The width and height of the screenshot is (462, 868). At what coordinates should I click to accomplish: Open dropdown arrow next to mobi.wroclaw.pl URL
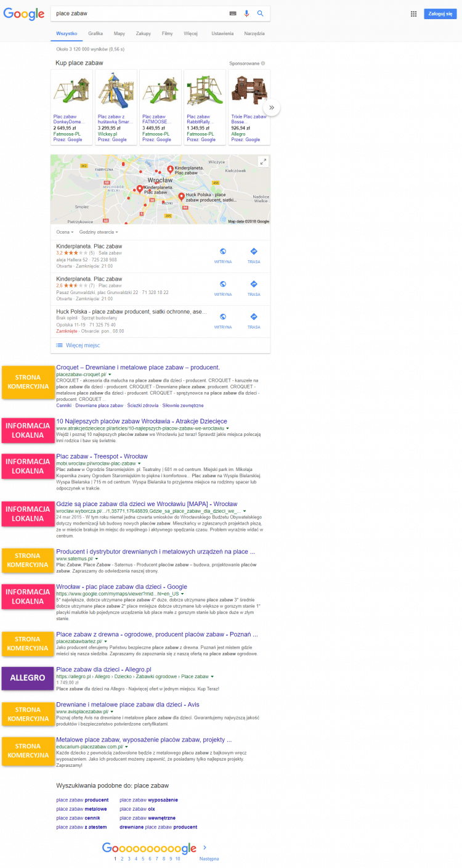(140, 463)
